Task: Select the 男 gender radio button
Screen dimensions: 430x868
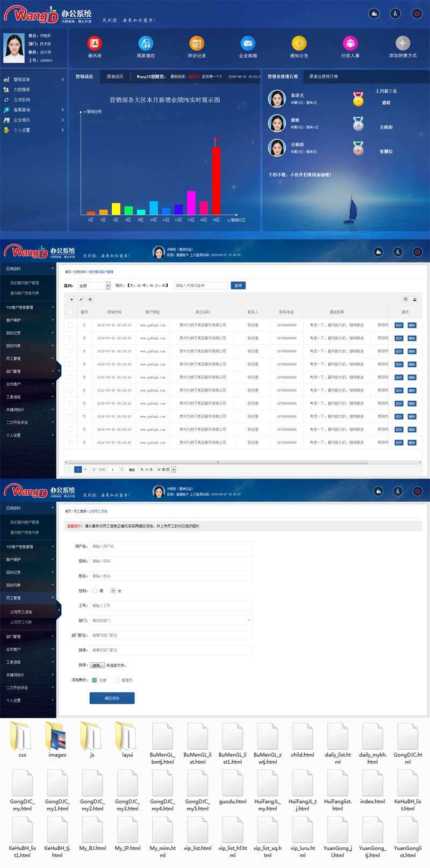Action: 95,591
